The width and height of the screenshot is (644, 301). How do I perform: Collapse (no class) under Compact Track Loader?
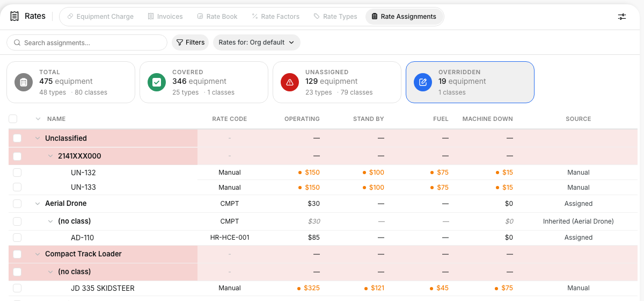coord(50,271)
